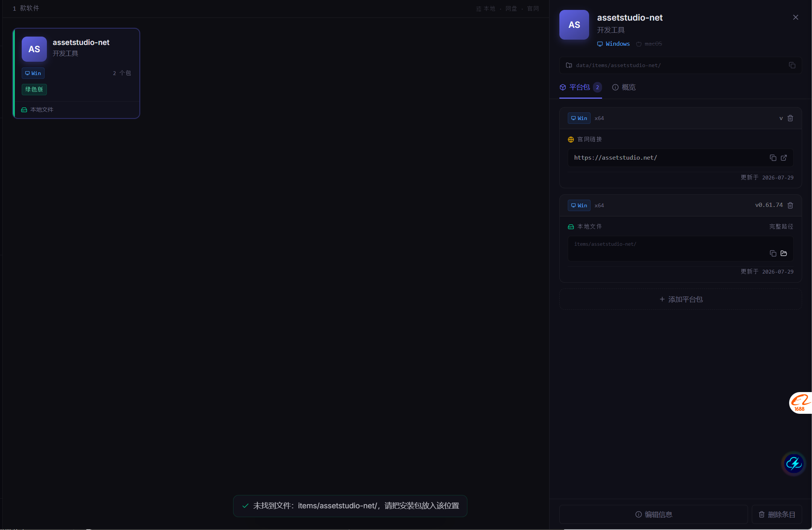Image resolution: width=812 pixels, height=530 pixels.
Task: Click the 1 款软件 count text
Action: coord(26,8)
